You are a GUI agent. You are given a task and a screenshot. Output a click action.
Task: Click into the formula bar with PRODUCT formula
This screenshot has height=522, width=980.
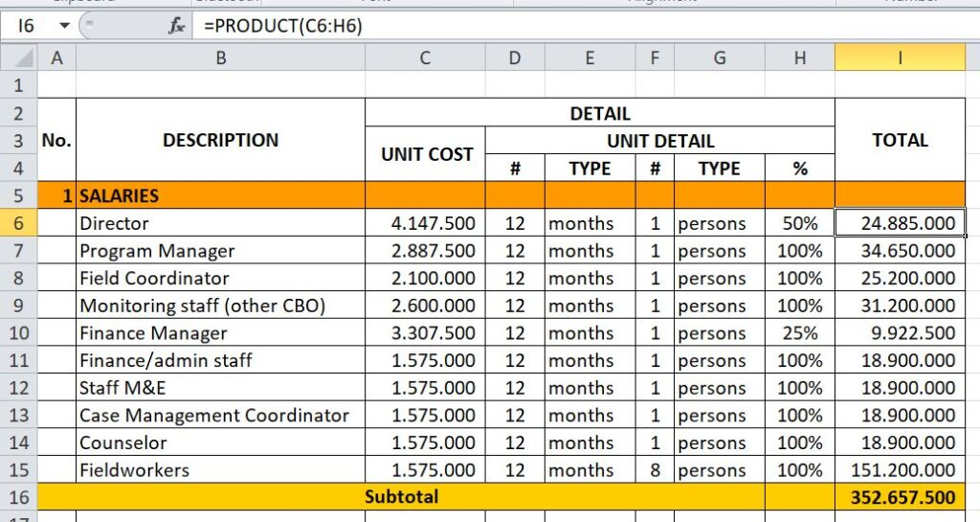point(574,26)
